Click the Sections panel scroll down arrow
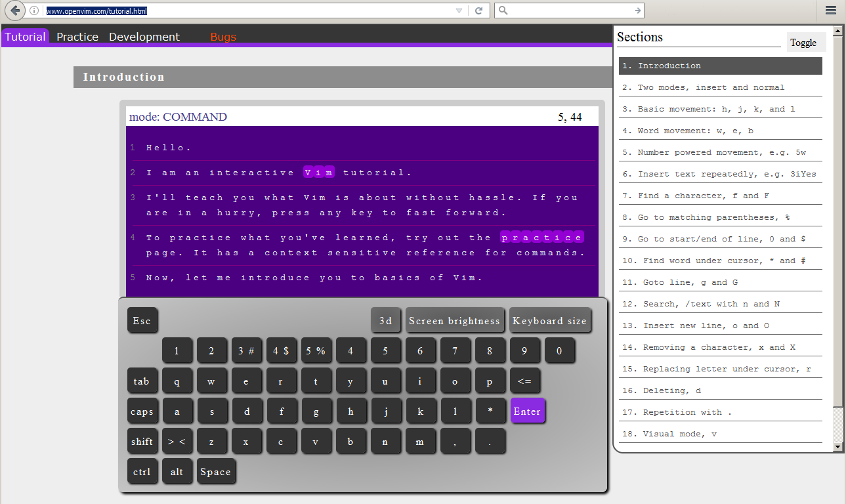This screenshot has width=846, height=504. [x=837, y=446]
